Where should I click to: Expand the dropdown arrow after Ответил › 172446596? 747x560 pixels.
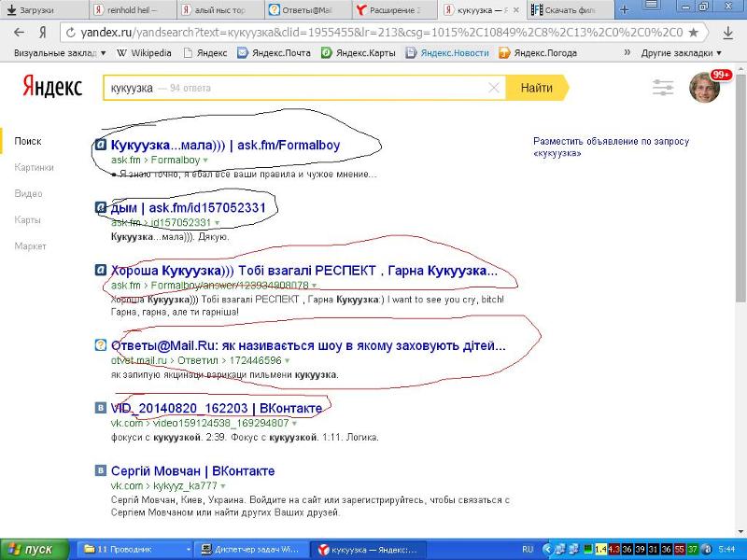click(287, 360)
